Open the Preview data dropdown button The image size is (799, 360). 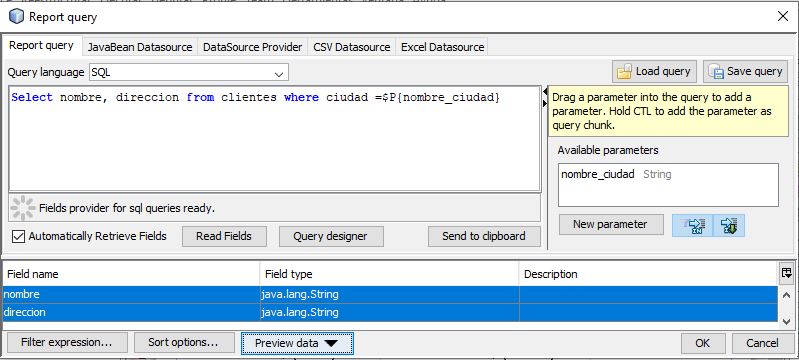[x=297, y=343]
